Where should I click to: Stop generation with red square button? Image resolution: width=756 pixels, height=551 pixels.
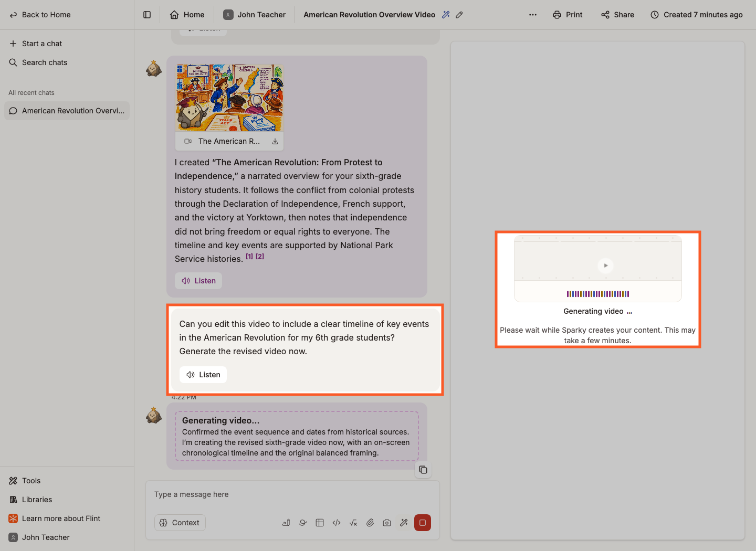coord(423,523)
